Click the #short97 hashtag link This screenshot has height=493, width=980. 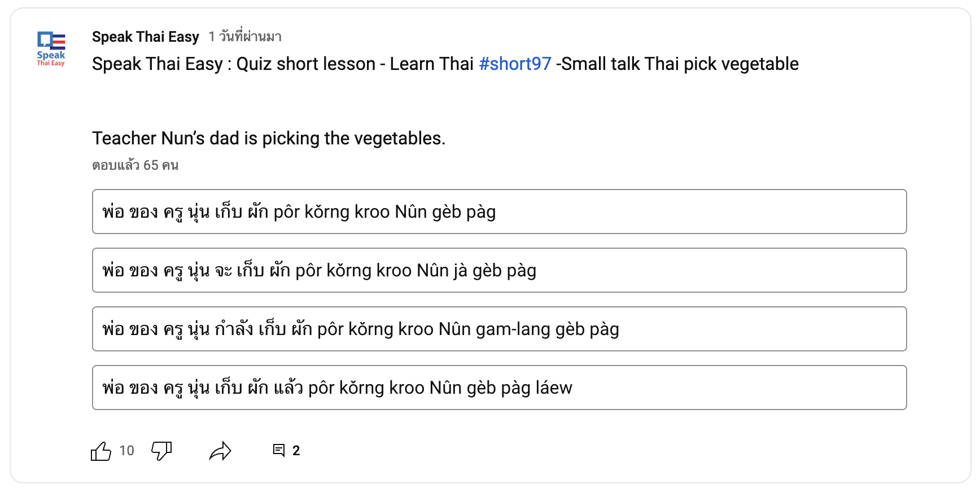515,64
